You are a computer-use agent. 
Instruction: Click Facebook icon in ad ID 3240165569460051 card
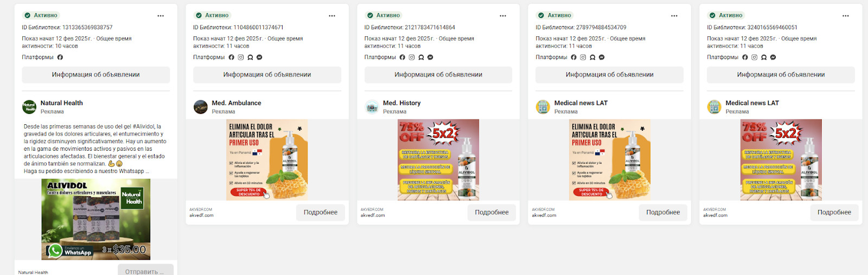[x=745, y=57]
